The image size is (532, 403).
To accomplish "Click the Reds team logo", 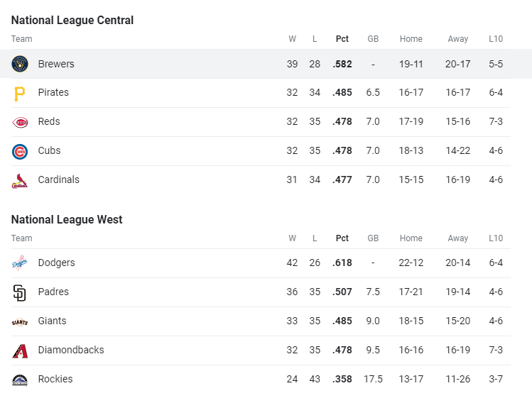I will (x=20, y=122).
